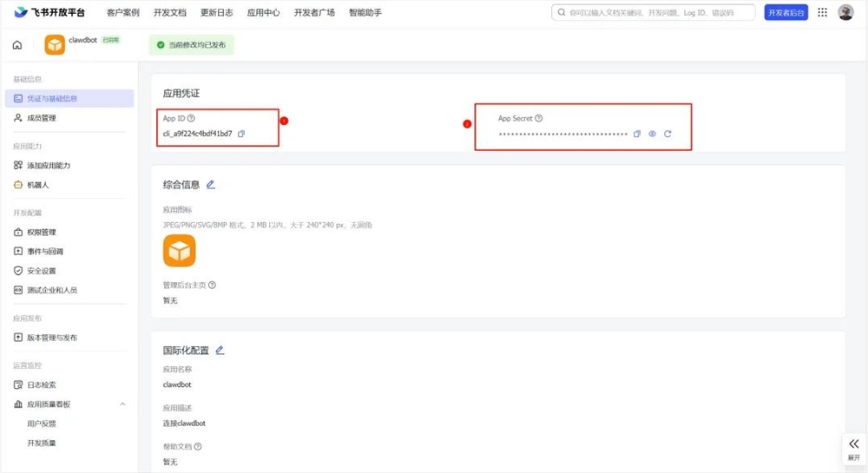Regenerate the App Secret with refresh icon
This screenshot has width=868, height=473.
coord(667,134)
